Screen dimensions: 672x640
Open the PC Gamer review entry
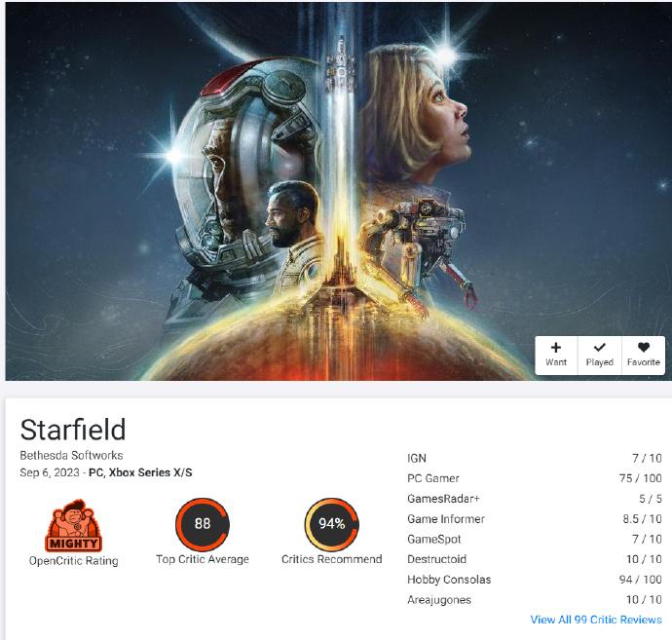[x=535, y=478]
